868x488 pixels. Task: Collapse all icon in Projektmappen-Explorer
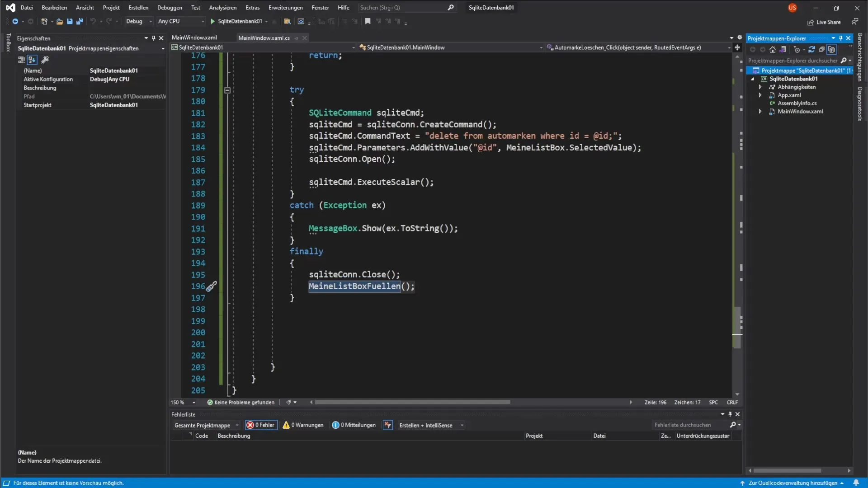tap(822, 50)
